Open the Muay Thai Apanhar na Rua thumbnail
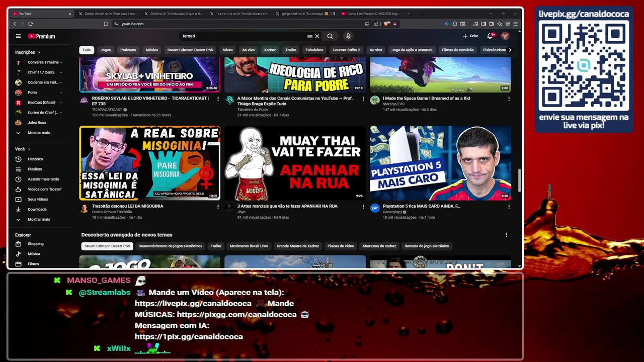This screenshot has height=362, width=644. (295, 163)
